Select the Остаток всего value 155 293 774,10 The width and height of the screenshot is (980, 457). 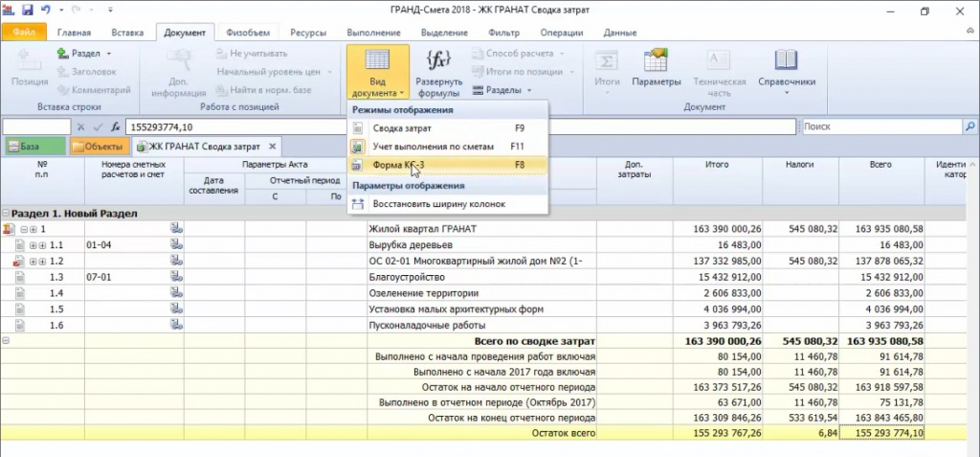point(881,433)
